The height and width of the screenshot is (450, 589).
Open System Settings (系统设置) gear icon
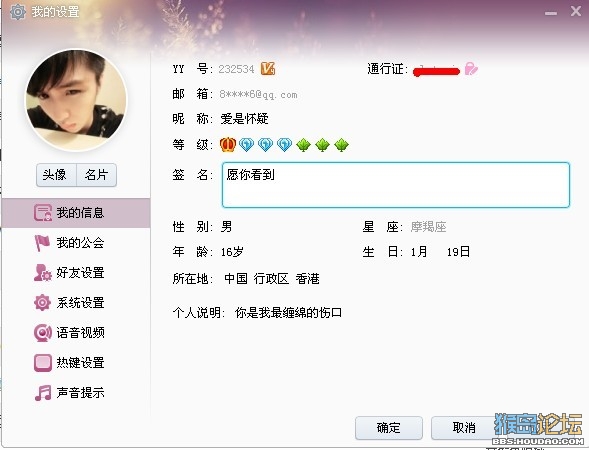[x=42, y=302]
